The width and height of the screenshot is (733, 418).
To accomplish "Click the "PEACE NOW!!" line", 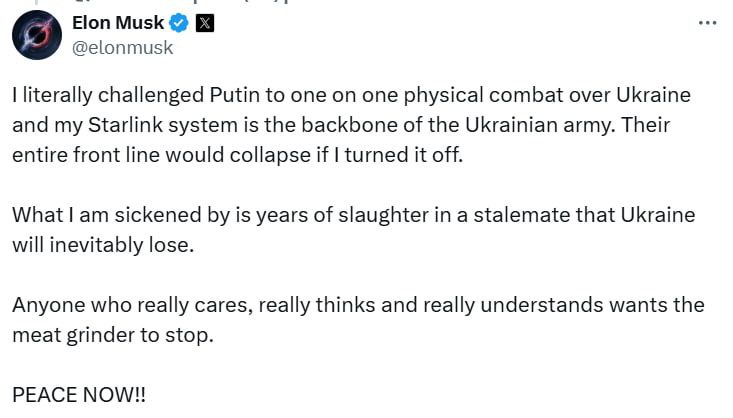I will pos(79,393).
